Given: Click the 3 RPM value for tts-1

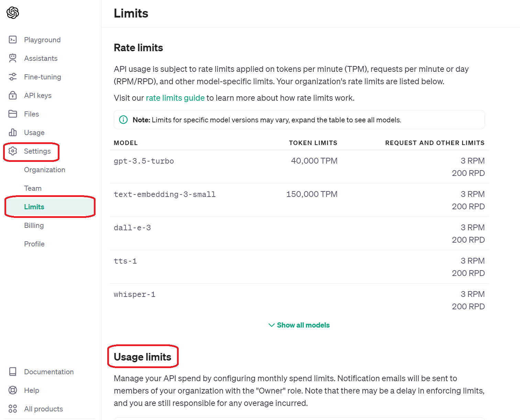Looking at the screenshot, I should [473, 261].
